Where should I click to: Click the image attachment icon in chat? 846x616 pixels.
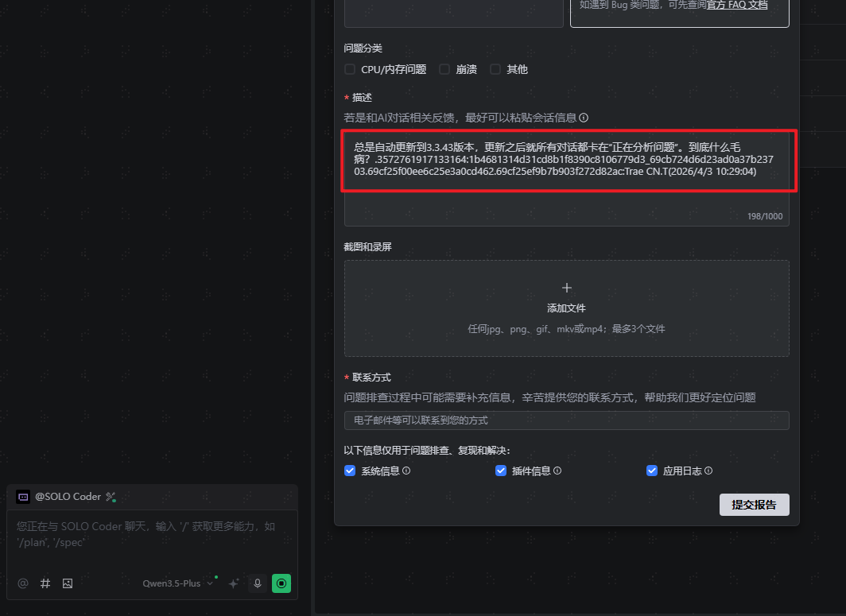pos(68,583)
